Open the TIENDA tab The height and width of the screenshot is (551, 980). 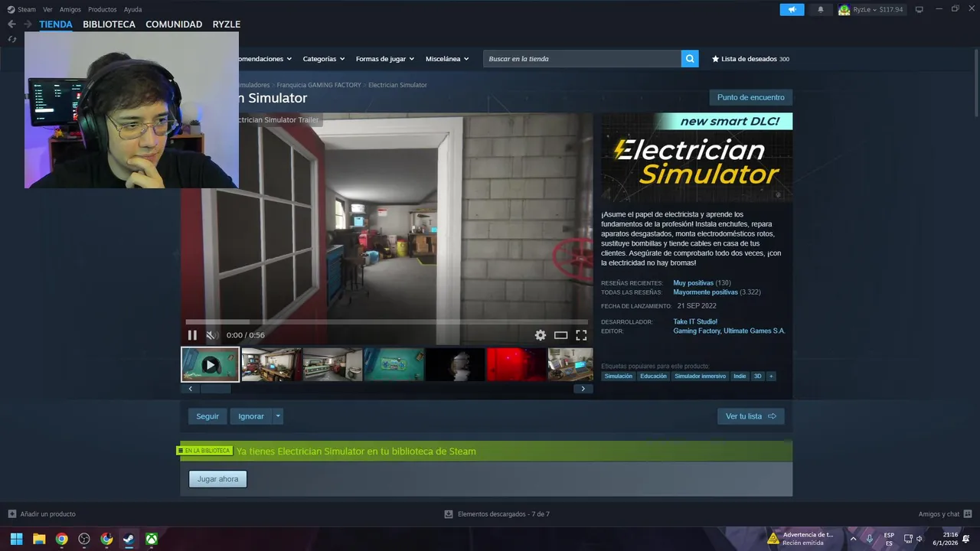56,24
